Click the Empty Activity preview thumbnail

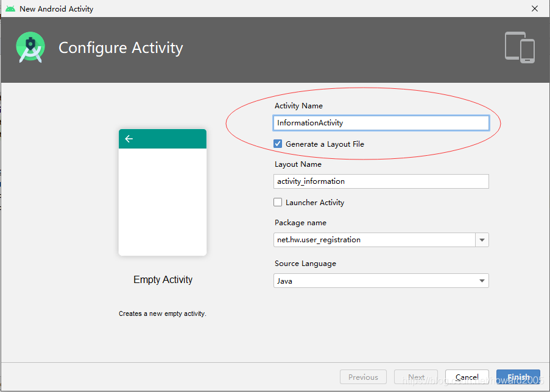[x=163, y=192]
